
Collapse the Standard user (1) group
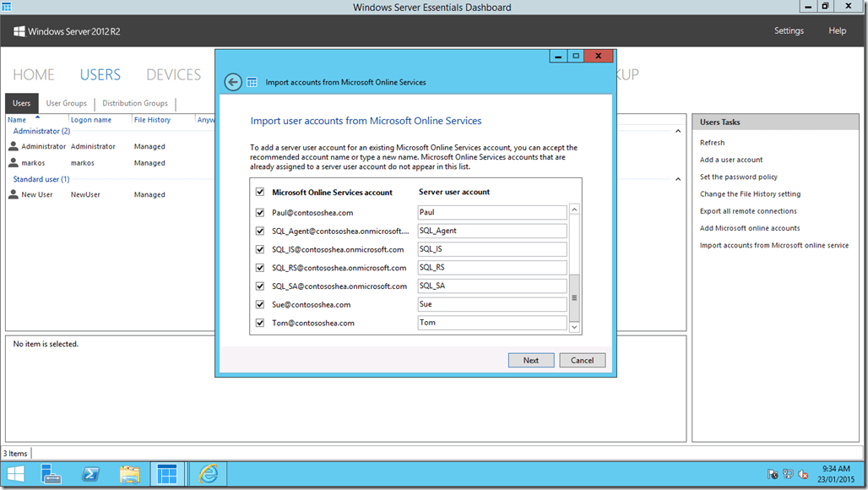(x=677, y=177)
